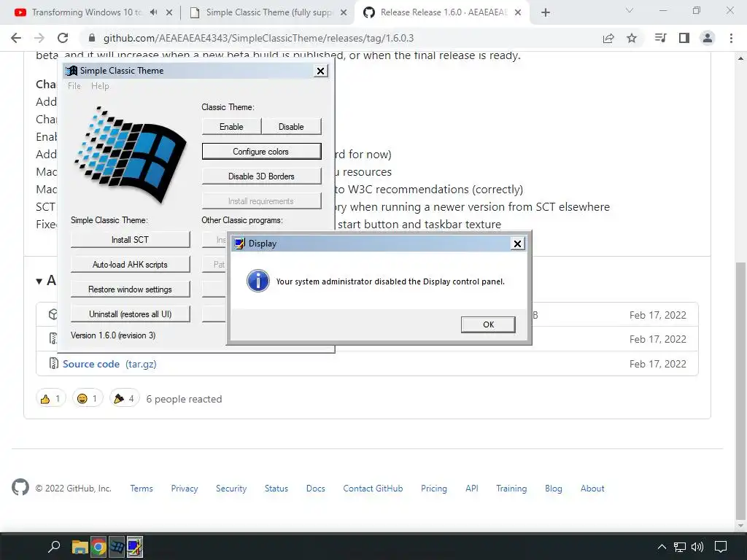Mute audio icon on YouTube tab
The image size is (747, 560).
click(x=153, y=12)
